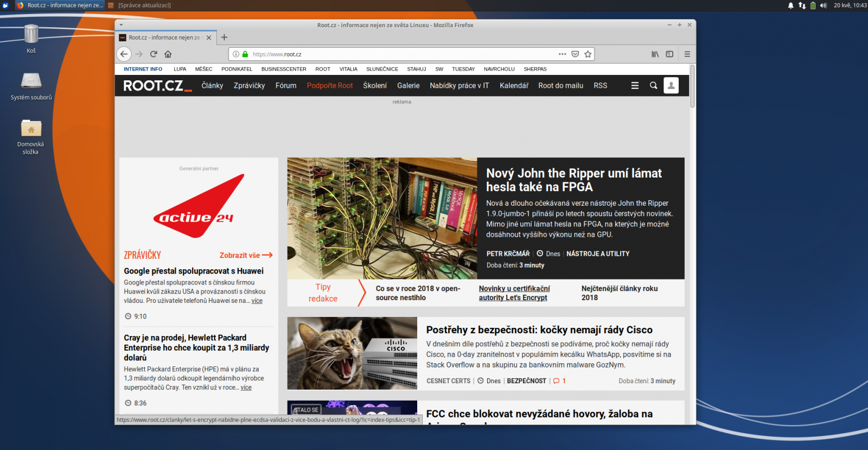This screenshot has width=868, height=450.
Task: Open the Galerie menu item
Action: (x=408, y=86)
